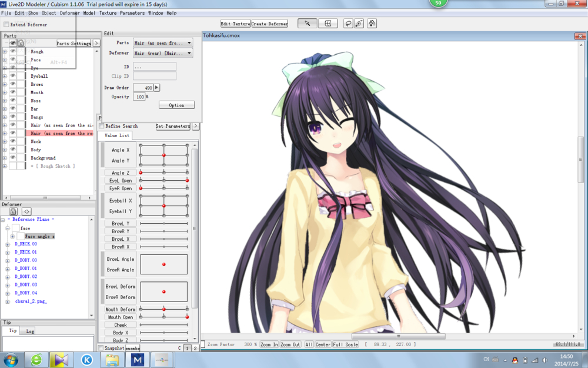This screenshot has height=368, width=588.
Task: Check the Snapshot checkbox
Action: 101,348
